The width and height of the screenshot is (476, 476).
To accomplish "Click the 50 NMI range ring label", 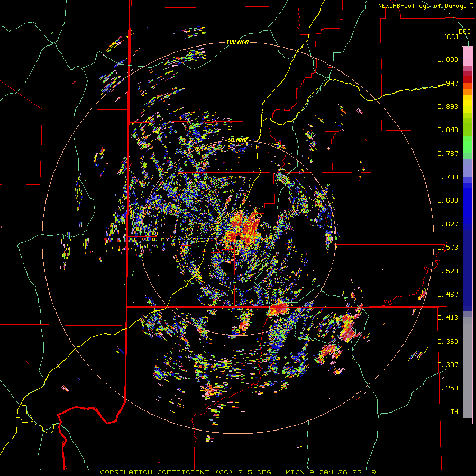I will click(237, 140).
